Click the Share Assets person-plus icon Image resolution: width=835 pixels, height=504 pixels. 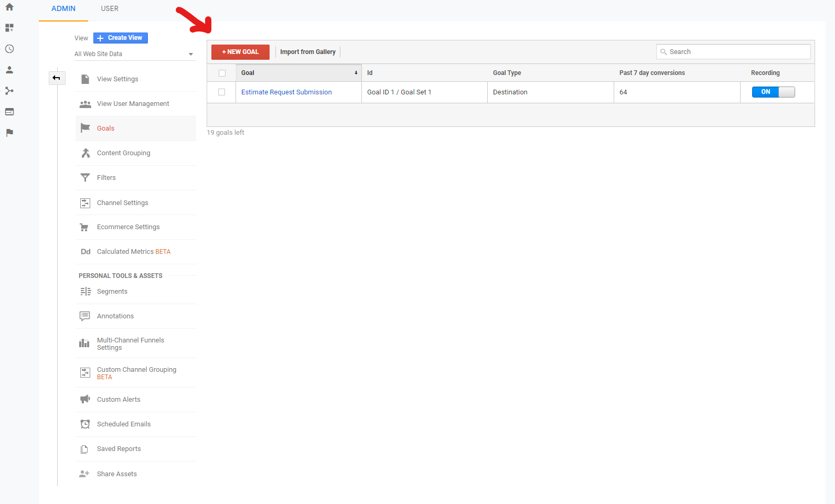tap(84, 474)
